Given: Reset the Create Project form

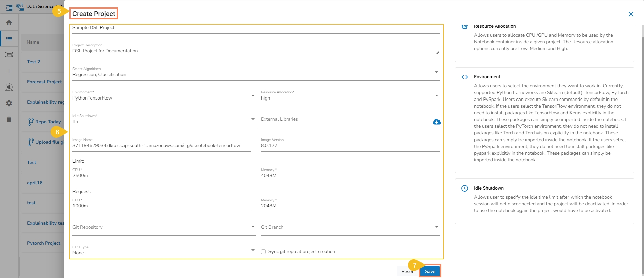Looking at the screenshot, I should click(x=407, y=271).
